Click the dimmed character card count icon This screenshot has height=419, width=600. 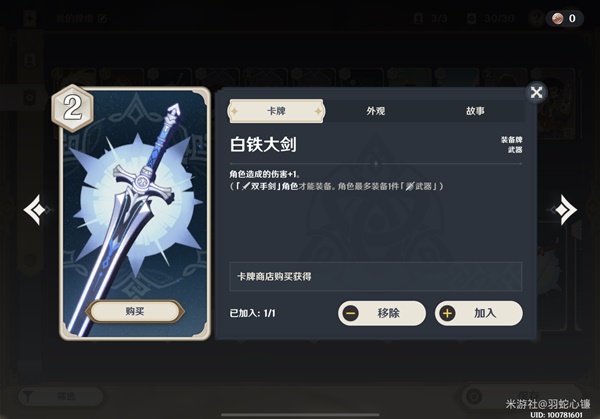(419, 18)
